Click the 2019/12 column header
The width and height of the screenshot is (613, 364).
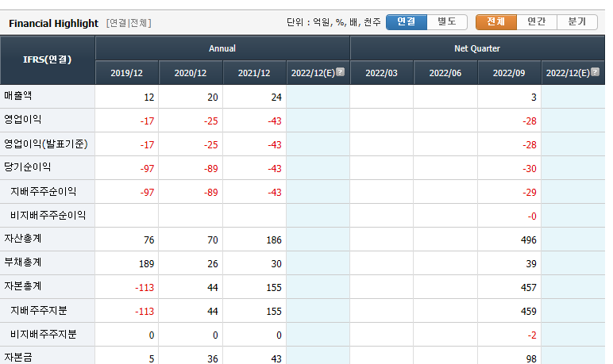(x=127, y=73)
